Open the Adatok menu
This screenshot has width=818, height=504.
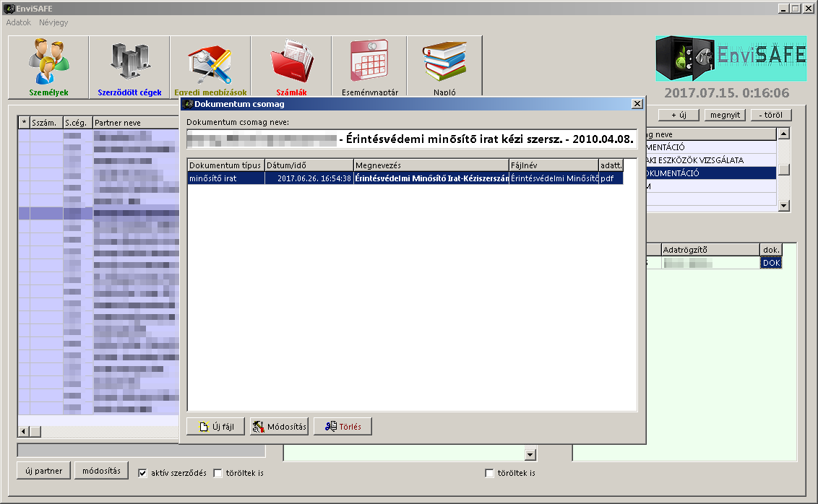click(x=19, y=22)
